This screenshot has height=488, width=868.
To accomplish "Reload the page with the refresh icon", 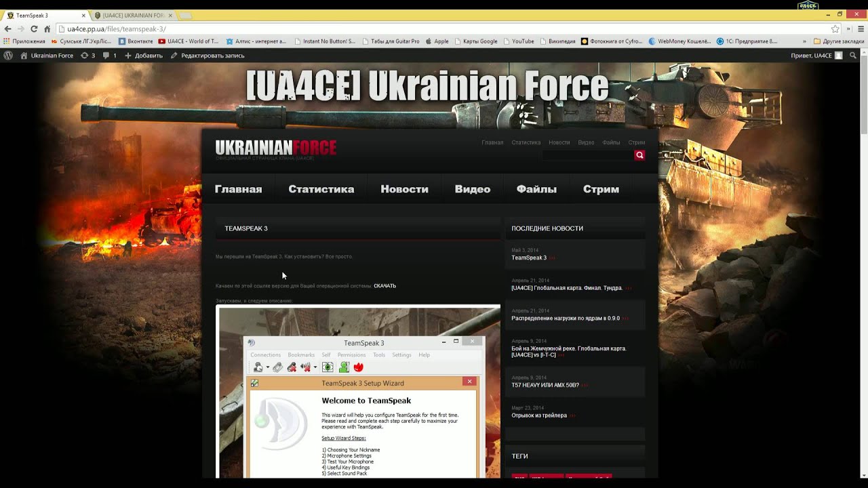I will [x=34, y=29].
